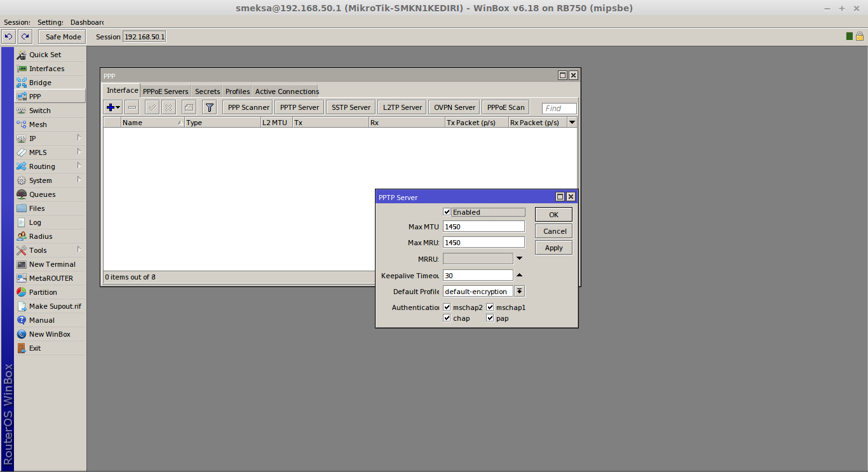
Task: Open the Switch section
Action: click(50, 111)
